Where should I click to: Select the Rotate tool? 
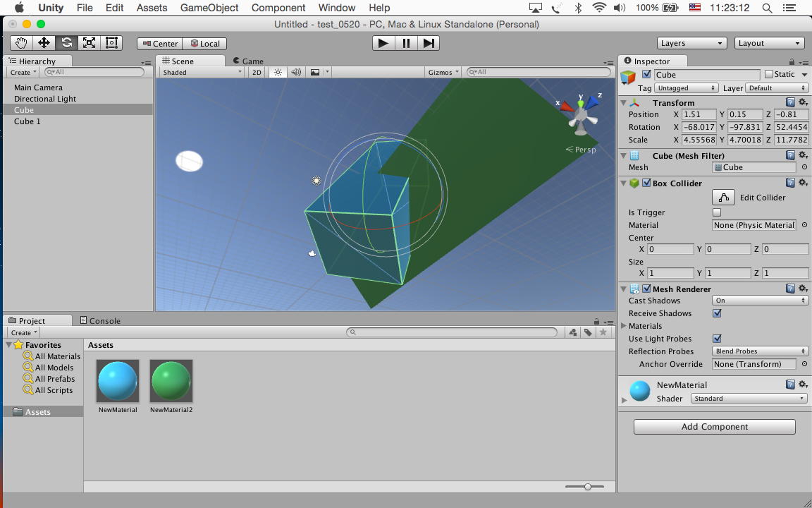tap(66, 43)
